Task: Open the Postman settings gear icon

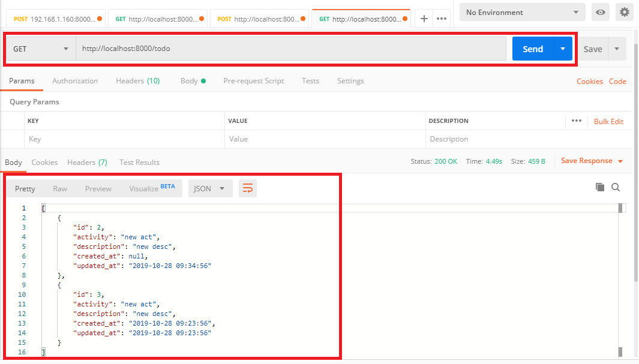Action: (x=625, y=12)
